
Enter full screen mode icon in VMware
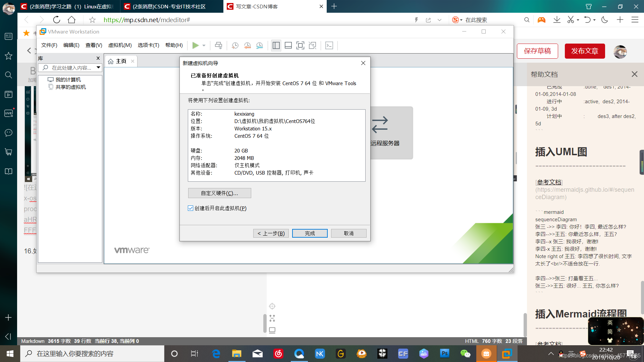click(x=300, y=45)
